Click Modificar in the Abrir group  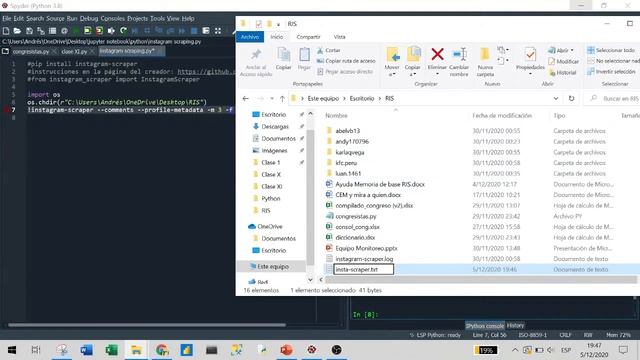click(x=564, y=61)
